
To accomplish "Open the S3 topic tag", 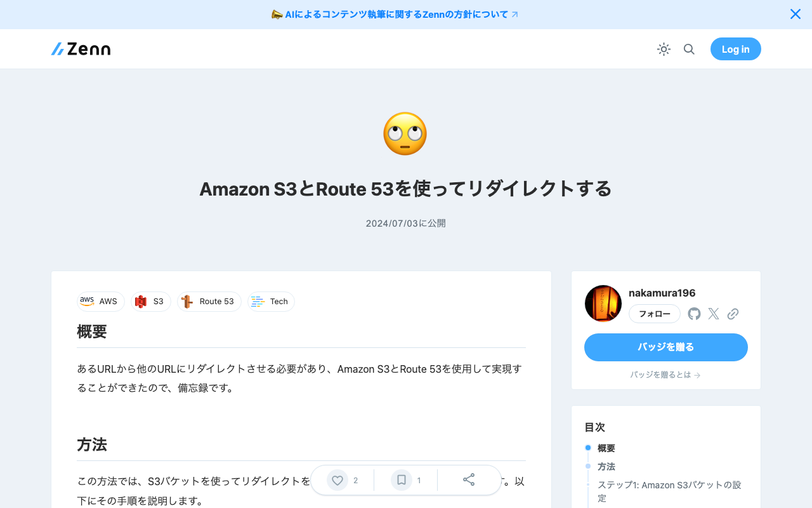I will [x=150, y=301].
